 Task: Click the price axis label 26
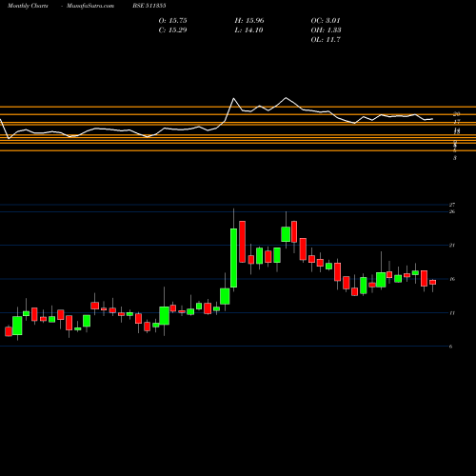tap(452, 211)
